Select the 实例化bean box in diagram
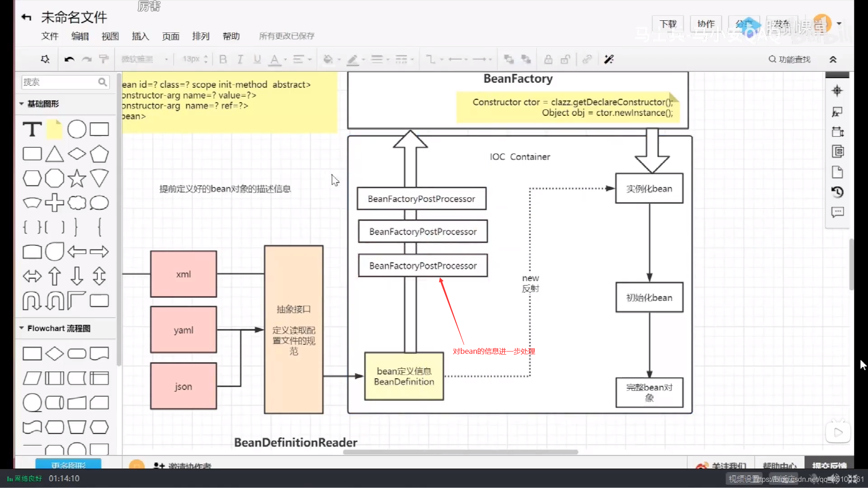 pos(649,188)
